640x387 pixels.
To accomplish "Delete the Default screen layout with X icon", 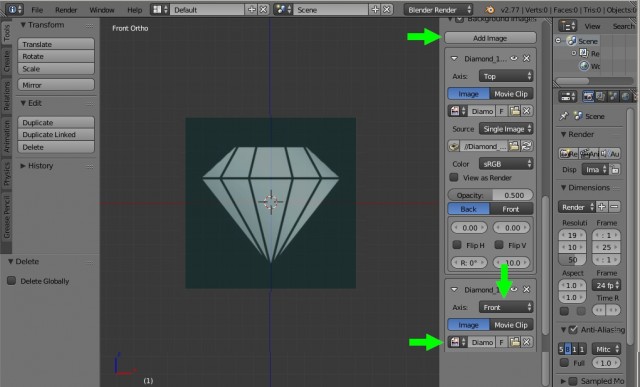I will (x=264, y=9).
